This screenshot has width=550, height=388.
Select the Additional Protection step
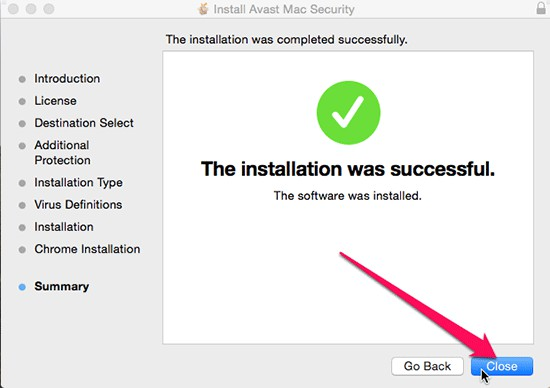(62, 153)
